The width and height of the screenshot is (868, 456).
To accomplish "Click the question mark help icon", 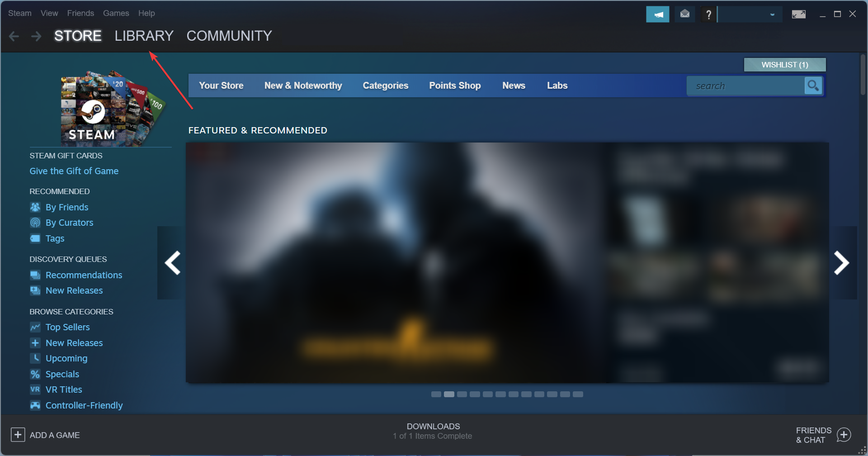I will [708, 14].
